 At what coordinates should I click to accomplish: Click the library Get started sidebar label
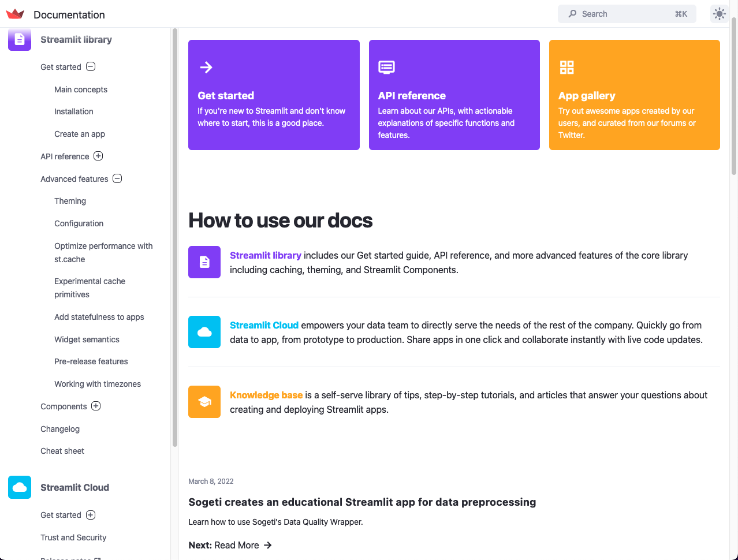[x=61, y=67]
